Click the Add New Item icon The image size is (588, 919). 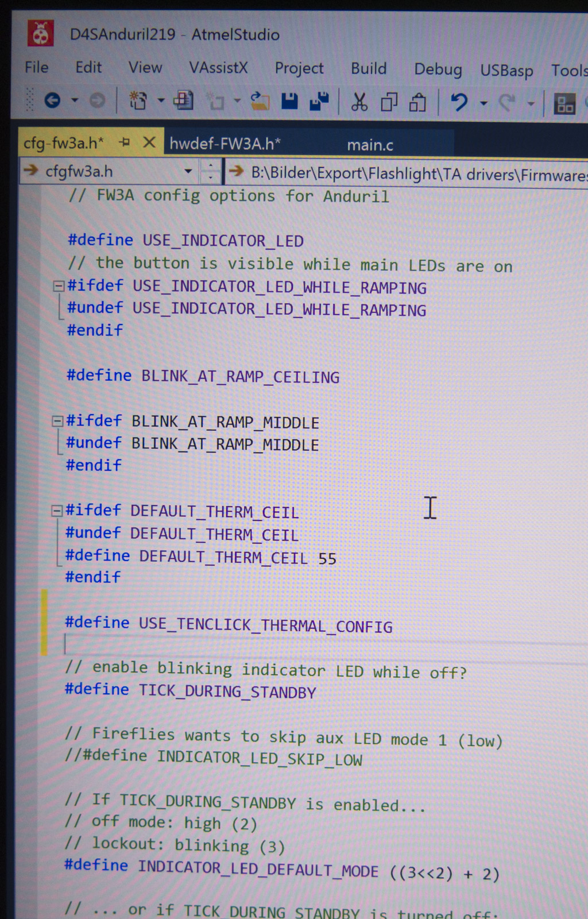point(216,102)
